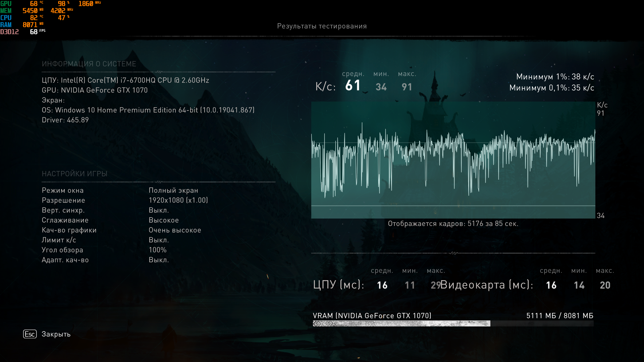
Task: Click the maximum FPS value 91
Action: pos(407,87)
